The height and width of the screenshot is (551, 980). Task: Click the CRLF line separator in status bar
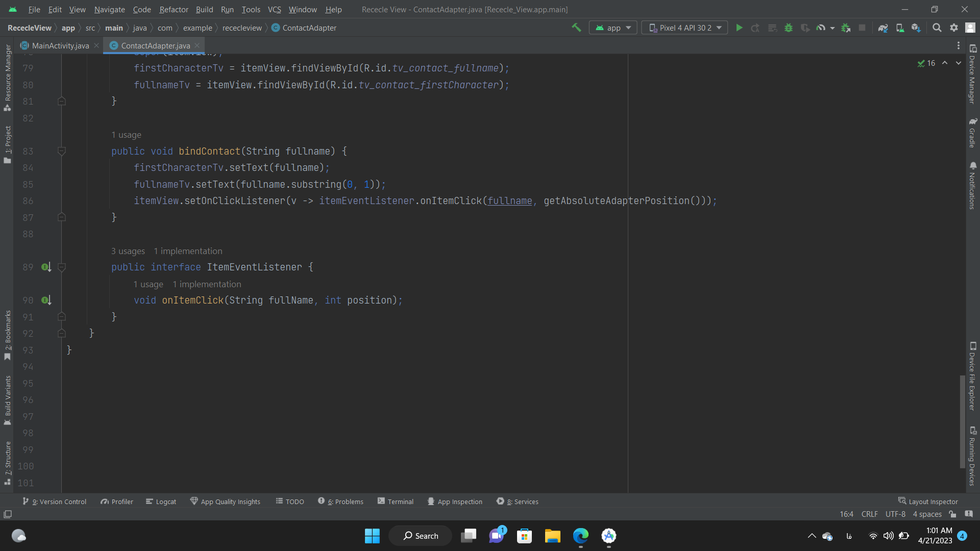click(869, 514)
